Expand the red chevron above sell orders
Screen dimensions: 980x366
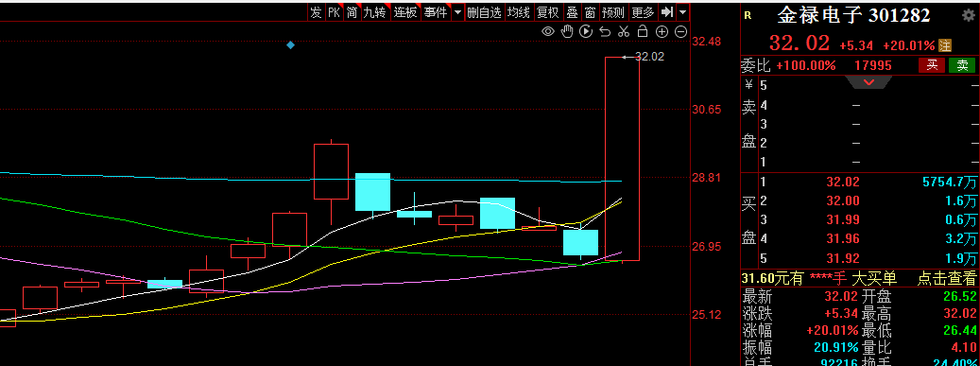tap(868, 82)
